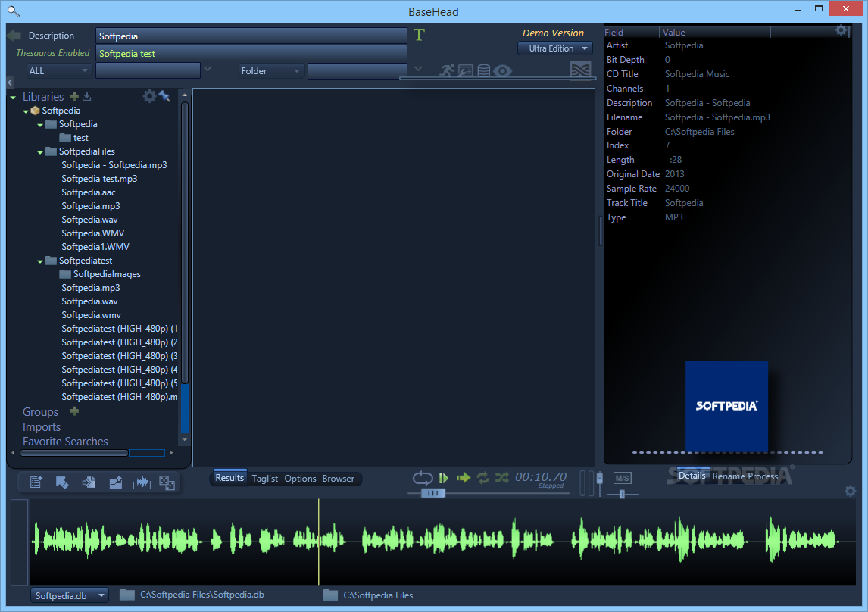Open the Softpedia.db database dropdown
Image resolution: width=868 pixels, height=612 pixels.
tap(69, 595)
